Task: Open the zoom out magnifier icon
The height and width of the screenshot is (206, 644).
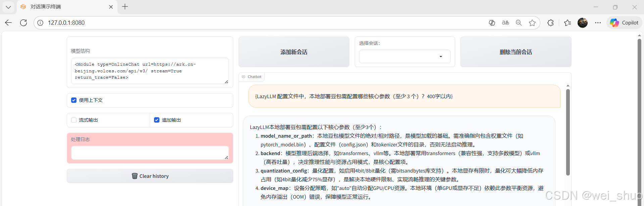Action: pos(519,23)
